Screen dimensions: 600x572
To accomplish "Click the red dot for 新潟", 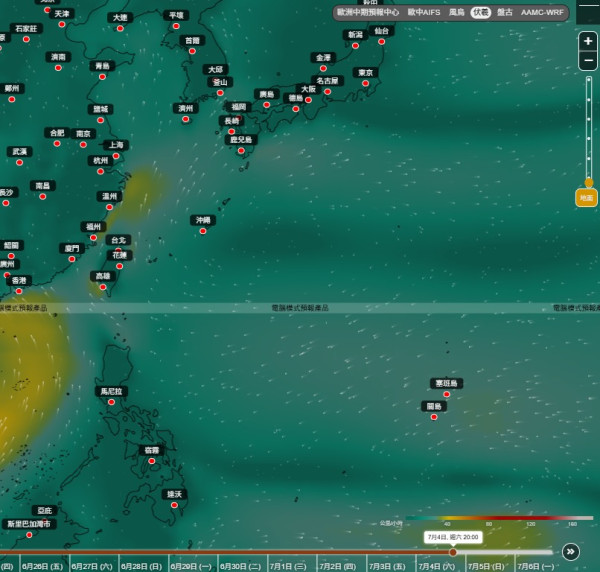I will coord(355,46).
